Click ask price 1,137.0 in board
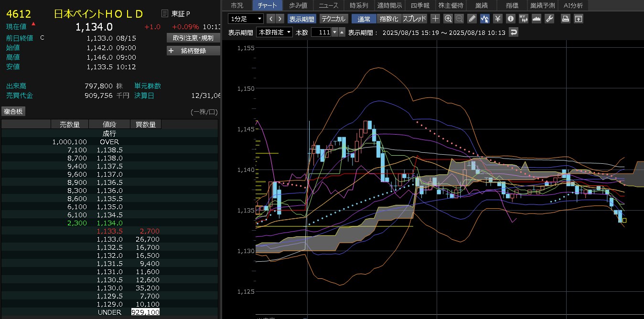This screenshot has width=644, height=319. [109, 174]
